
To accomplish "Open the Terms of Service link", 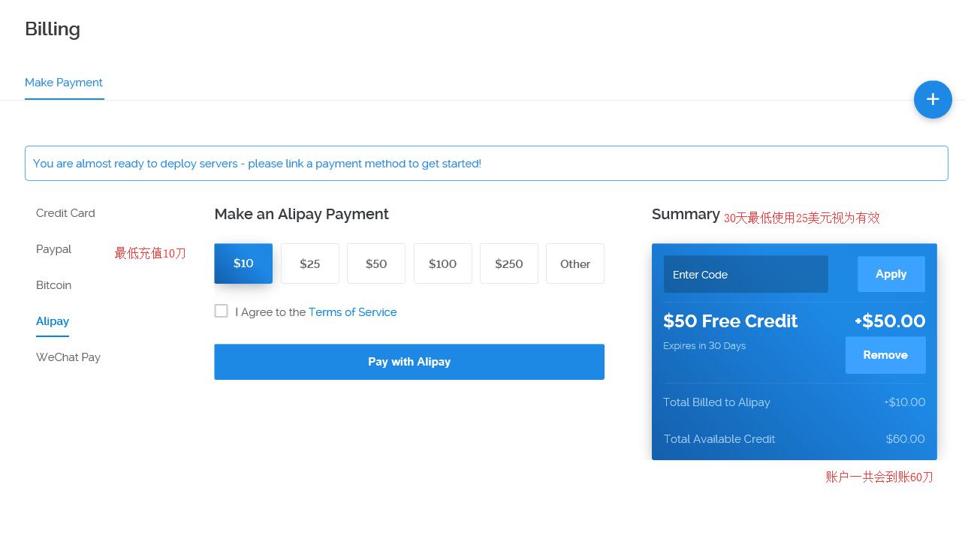I will coord(352,312).
